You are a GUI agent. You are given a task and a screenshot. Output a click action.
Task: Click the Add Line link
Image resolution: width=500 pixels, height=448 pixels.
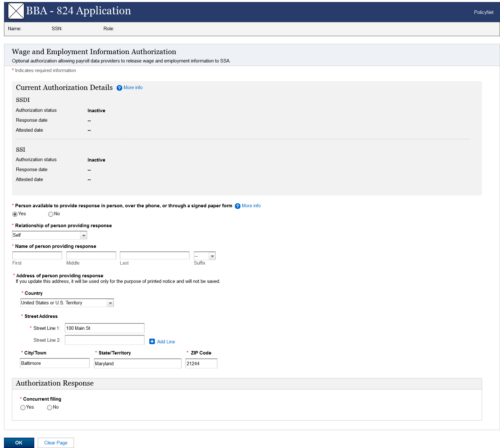166,342
